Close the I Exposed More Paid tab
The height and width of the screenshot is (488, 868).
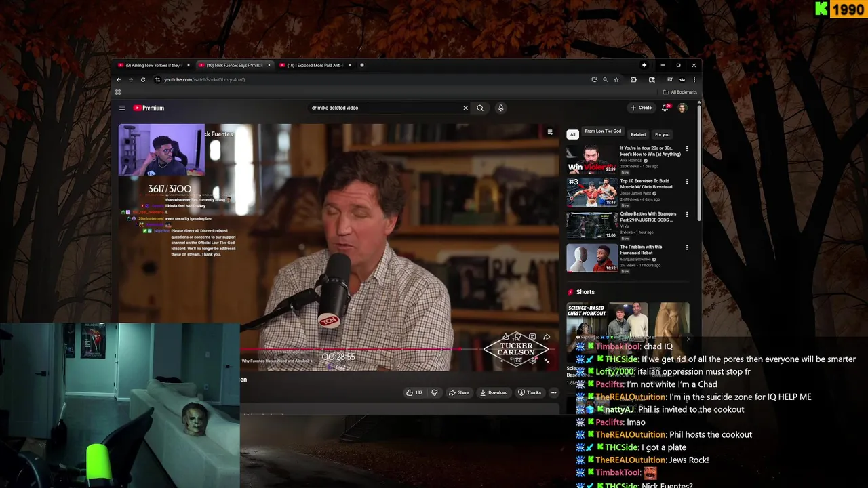350,65
